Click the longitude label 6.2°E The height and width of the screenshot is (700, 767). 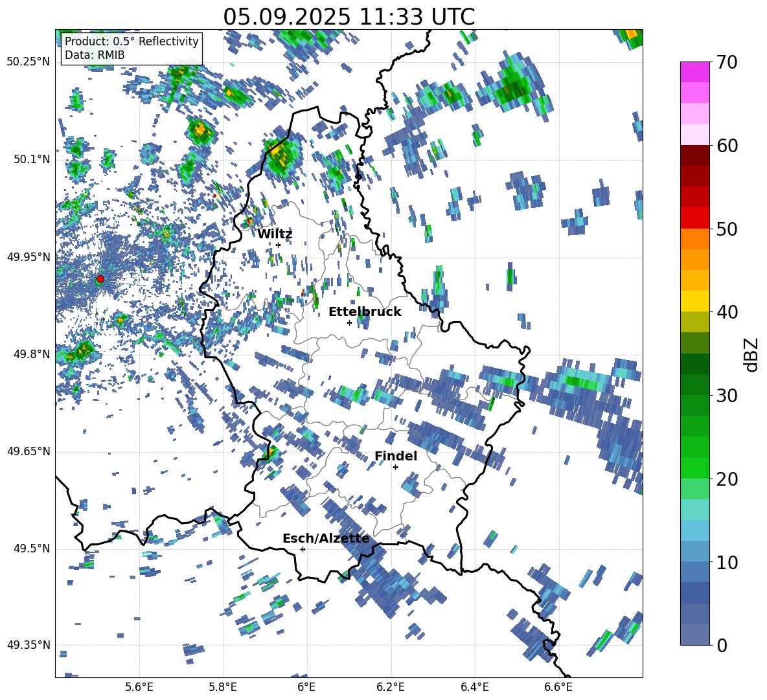click(391, 687)
